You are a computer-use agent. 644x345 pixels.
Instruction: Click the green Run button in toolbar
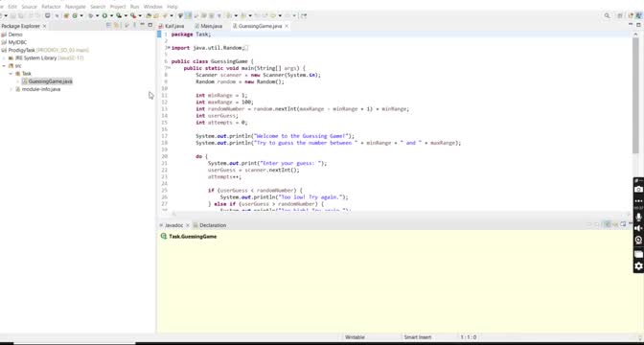coord(104,15)
